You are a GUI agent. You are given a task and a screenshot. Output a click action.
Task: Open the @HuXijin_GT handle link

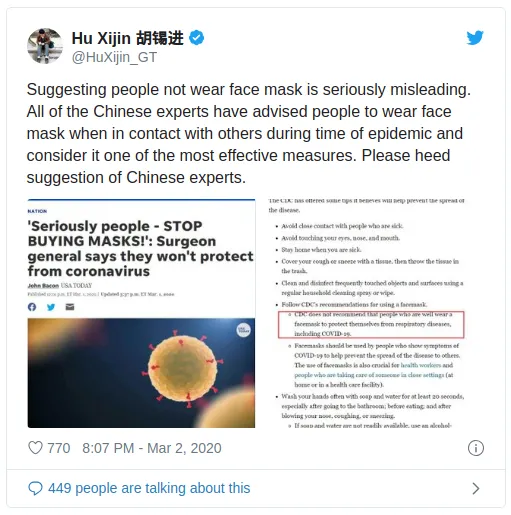pos(114,57)
